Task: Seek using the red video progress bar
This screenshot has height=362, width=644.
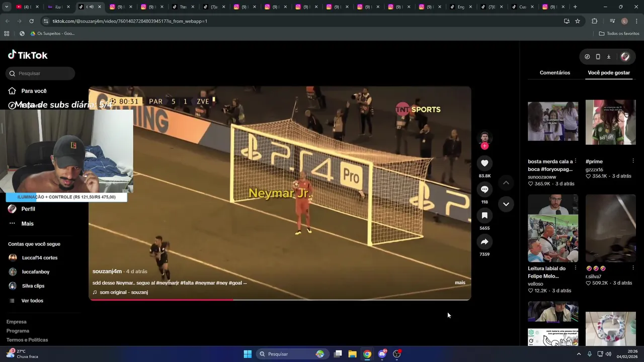Action: [280, 300]
